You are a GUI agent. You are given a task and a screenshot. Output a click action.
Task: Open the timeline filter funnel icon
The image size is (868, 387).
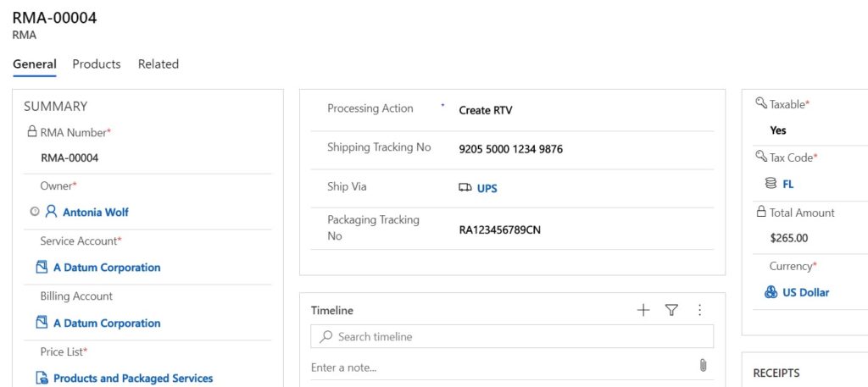click(671, 310)
